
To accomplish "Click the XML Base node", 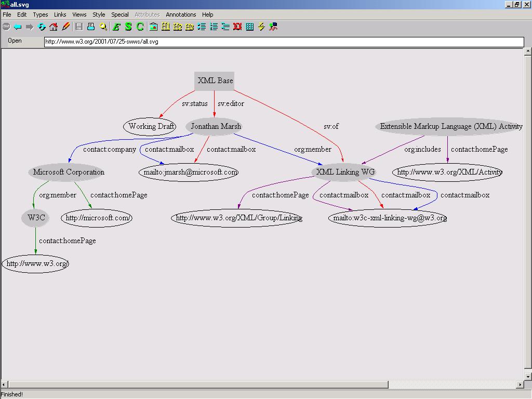I will 215,81.
